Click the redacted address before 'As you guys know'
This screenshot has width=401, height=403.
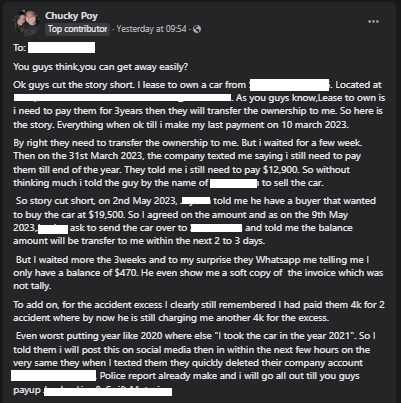tap(122, 98)
